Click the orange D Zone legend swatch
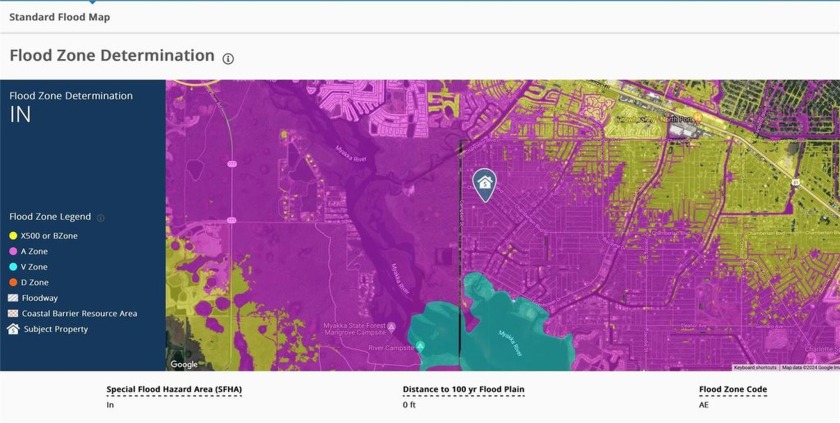This screenshot has height=423, width=840. [x=13, y=282]
